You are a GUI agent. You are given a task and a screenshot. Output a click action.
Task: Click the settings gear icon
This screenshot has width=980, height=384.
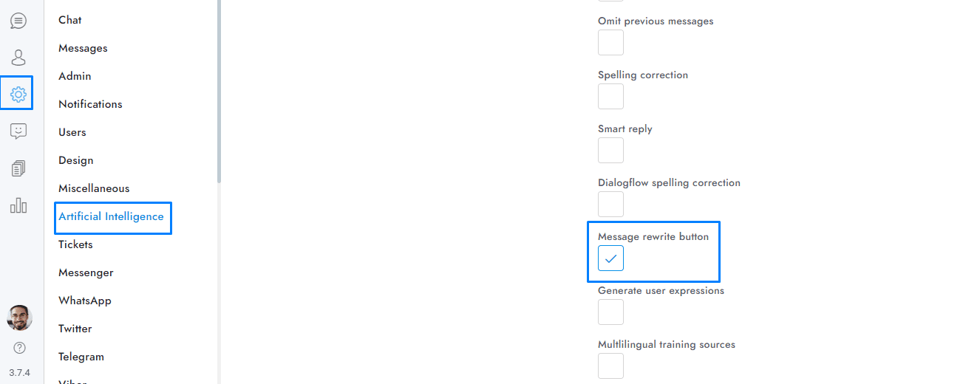tap(18, 94)
